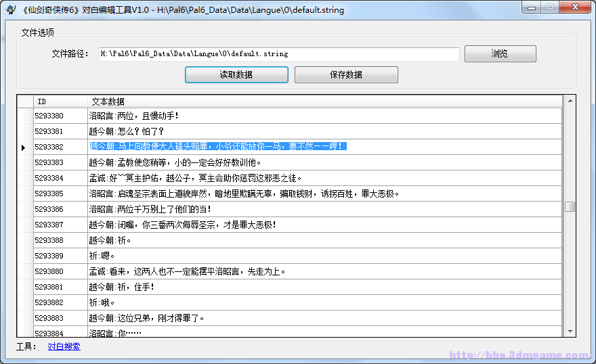Click text cell '洛昭言:你……'
The width and height of the screenshot is (596, 364).
324,332
